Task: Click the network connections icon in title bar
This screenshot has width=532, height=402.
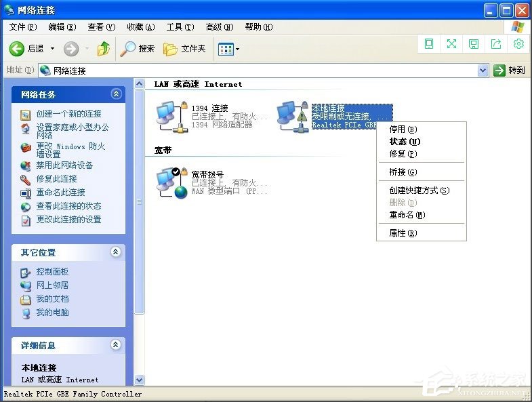Action: (x=9, y=10)
